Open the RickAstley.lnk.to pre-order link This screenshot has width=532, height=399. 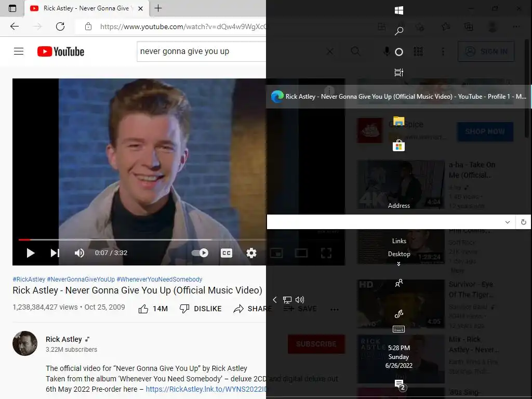(x=206, y=389)
